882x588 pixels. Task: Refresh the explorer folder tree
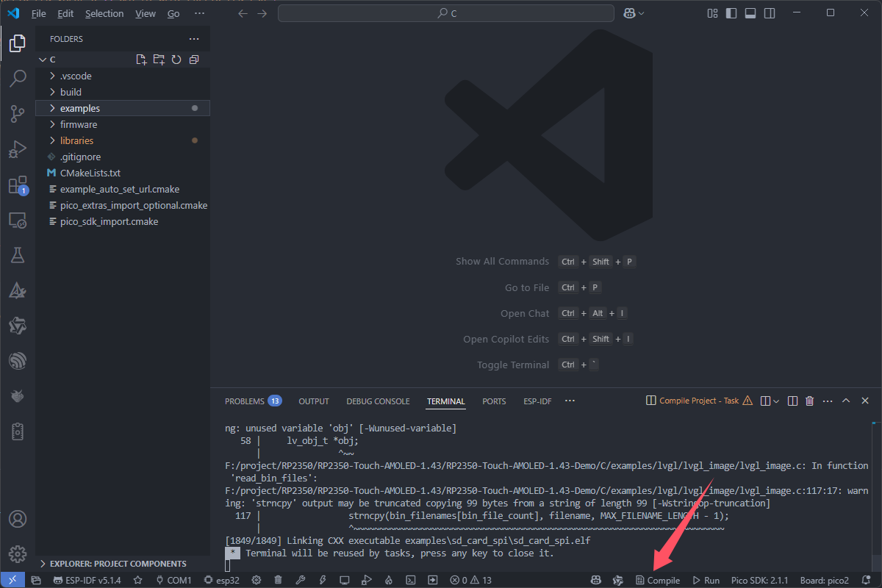pos(176,60)
